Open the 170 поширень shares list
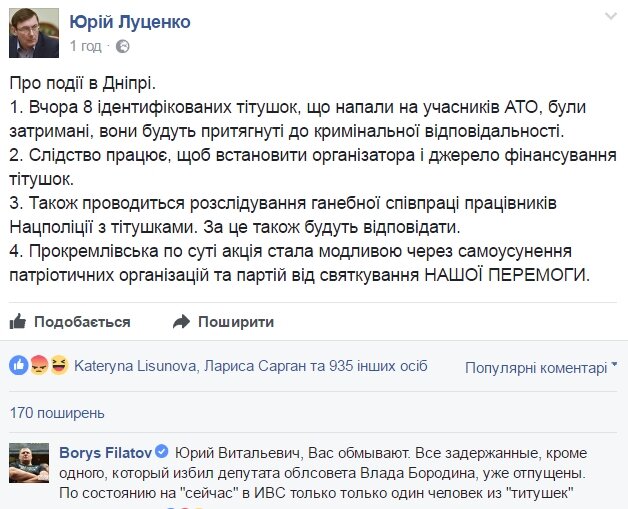Image resolution: width=628 pixels, height=509 pixels. [x=57, y=412]
